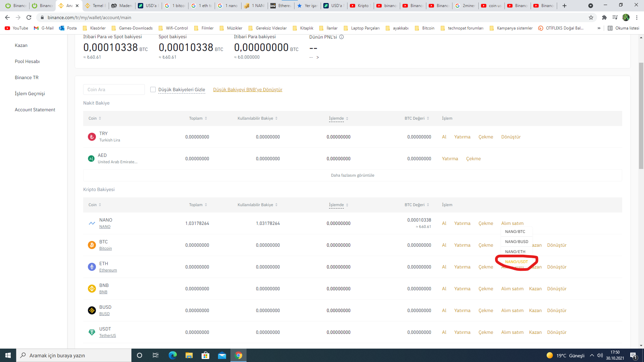Enable Düşük Bakiyeleri Gizle checkbox

coord(153,89)
